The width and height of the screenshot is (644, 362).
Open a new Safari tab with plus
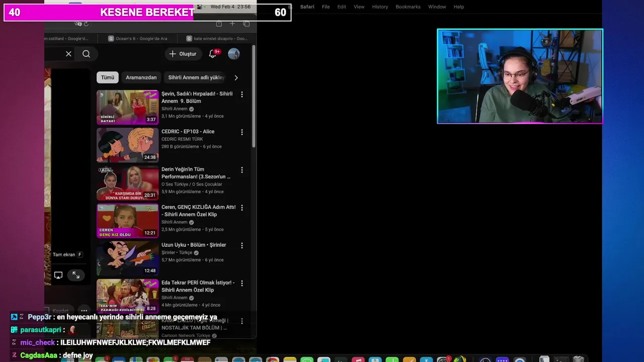(232, 24)
